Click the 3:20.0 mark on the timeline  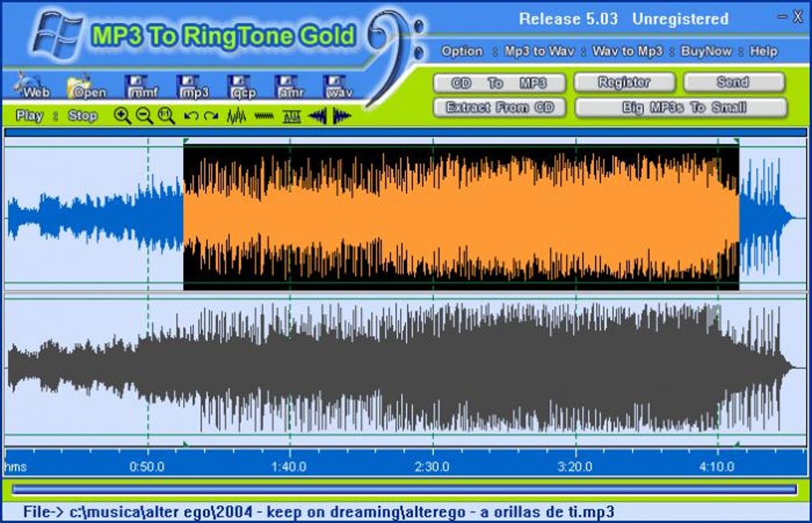click(x=575, y=467)
